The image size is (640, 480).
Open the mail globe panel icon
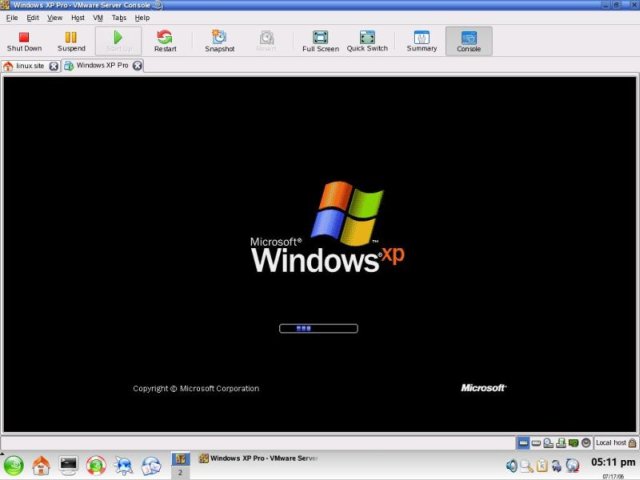pos(151,466)
